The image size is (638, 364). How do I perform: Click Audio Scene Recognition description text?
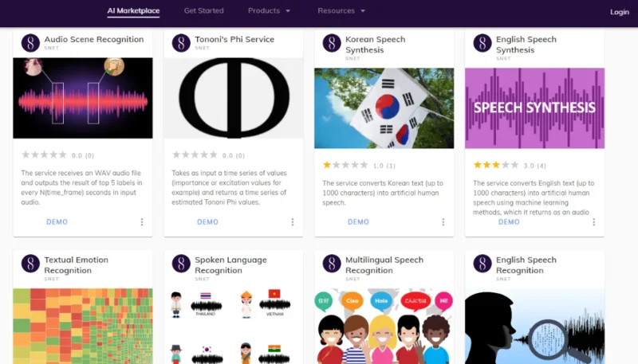click(x=82, y=187)
